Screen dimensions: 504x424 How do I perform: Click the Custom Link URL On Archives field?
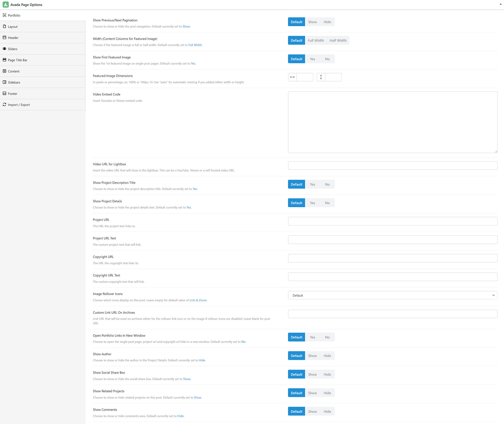click(x=393, y=314)
